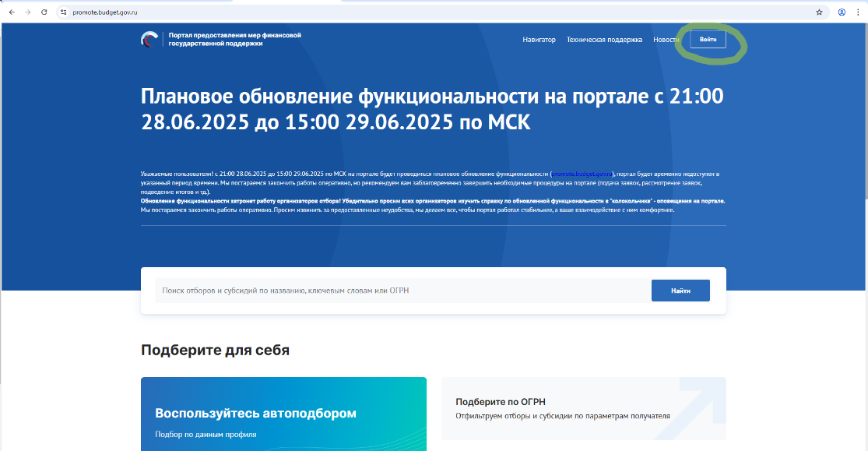Open the Навигатор section
Image resolution: width=868 pixels, height=451 pixels.
539,39
